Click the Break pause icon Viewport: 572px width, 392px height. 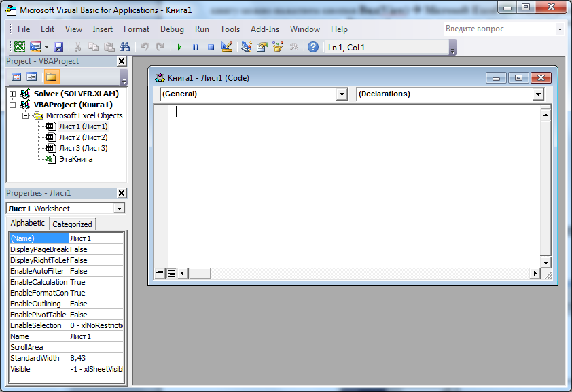[195, 47]
